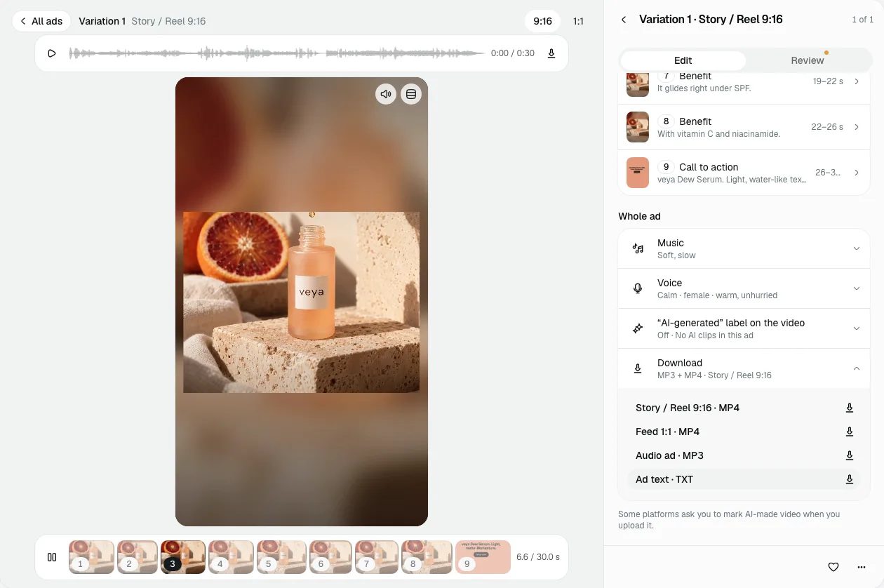Screen dimensions: 884x588
Task: Jump to scene 5 thumbnail in the timeline
Action: [x=281, y=557]
